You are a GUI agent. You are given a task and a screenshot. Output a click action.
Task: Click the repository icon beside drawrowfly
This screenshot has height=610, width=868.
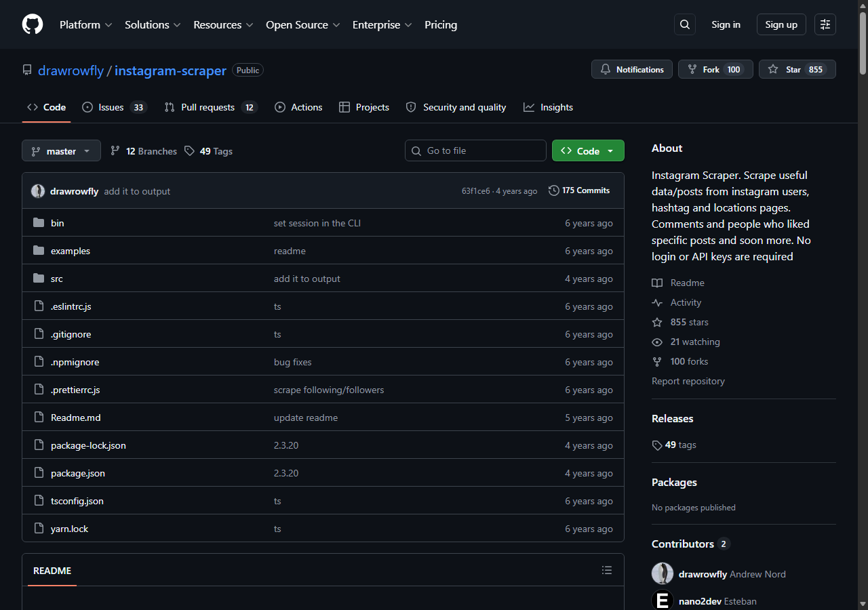(27, 70)
